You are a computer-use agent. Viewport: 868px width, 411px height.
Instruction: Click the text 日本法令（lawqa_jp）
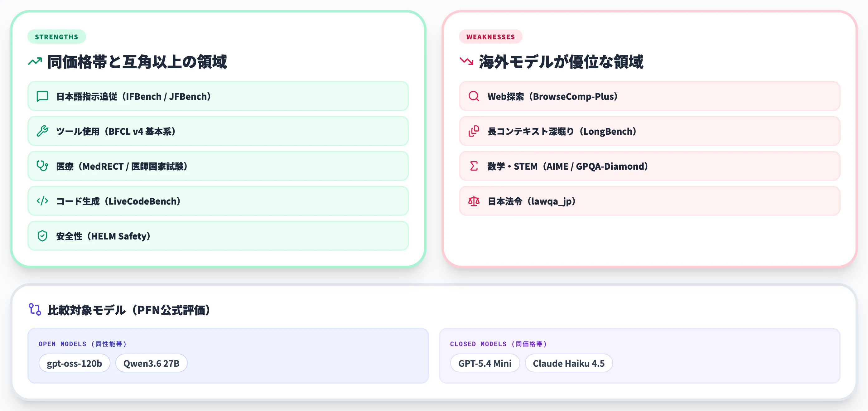point(532,201)
